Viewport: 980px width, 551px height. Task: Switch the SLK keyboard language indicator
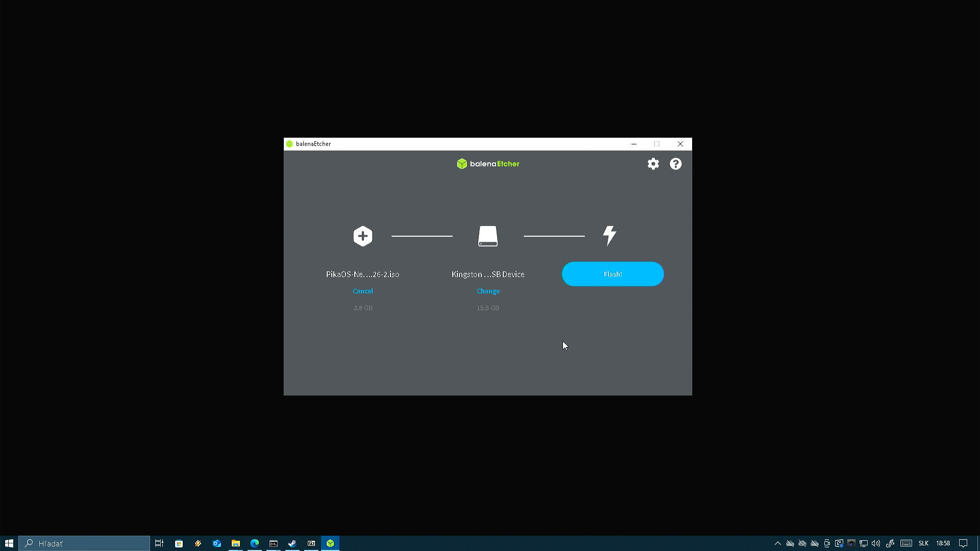pos(923,543)
